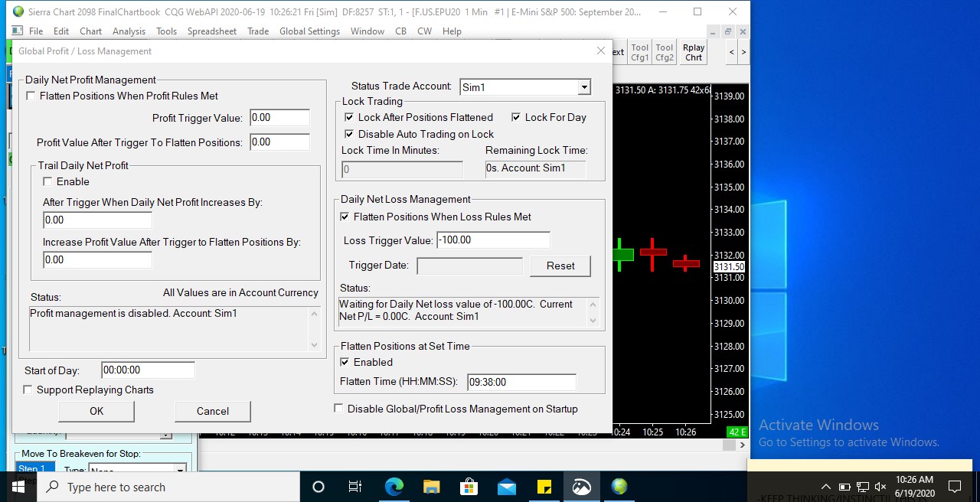This screenshot has height=502, width=980.
Task: Open the Edit menu
Action: pos(61,31)
